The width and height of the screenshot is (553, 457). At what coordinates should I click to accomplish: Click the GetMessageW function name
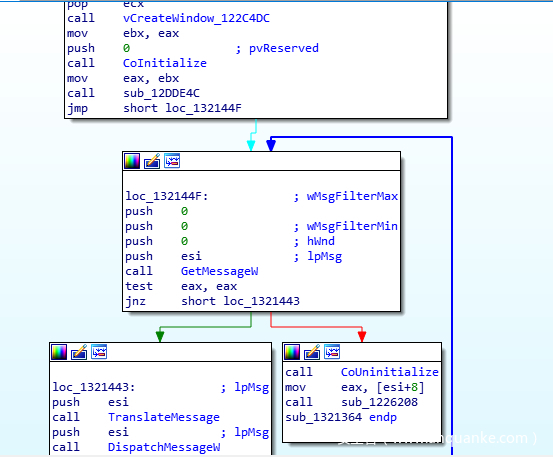click(x=219, y=271)
